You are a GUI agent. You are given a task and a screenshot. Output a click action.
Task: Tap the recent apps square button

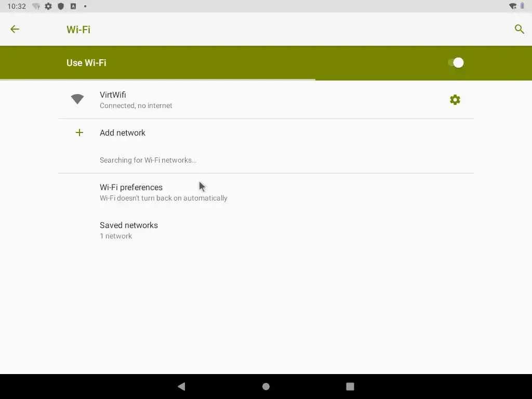[350, 387]
